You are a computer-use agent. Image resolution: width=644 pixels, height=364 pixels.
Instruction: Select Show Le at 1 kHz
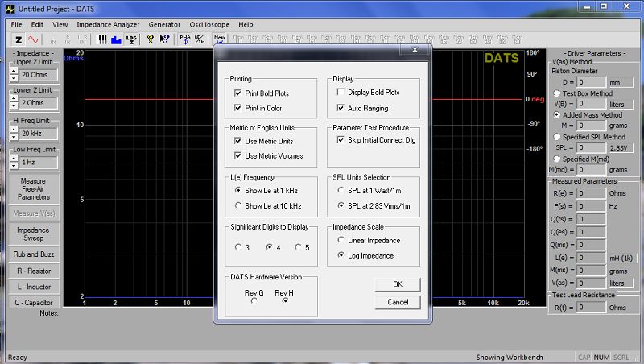tap(237, 190)
